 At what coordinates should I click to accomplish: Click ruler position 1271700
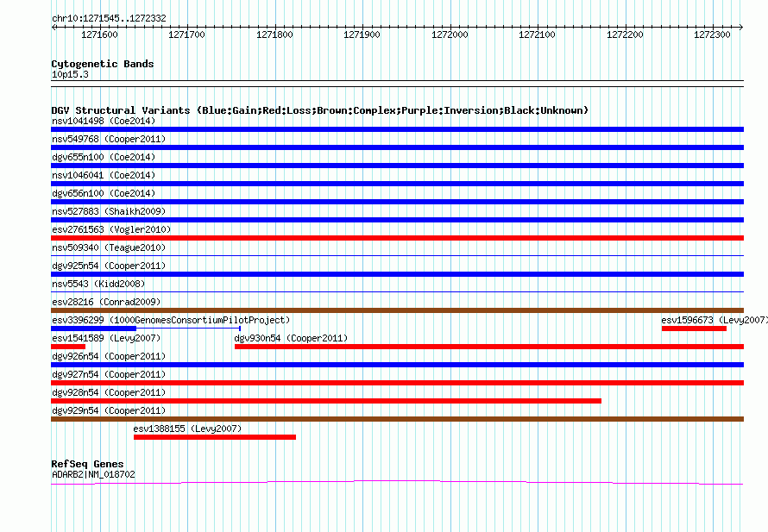coord(186,34)
